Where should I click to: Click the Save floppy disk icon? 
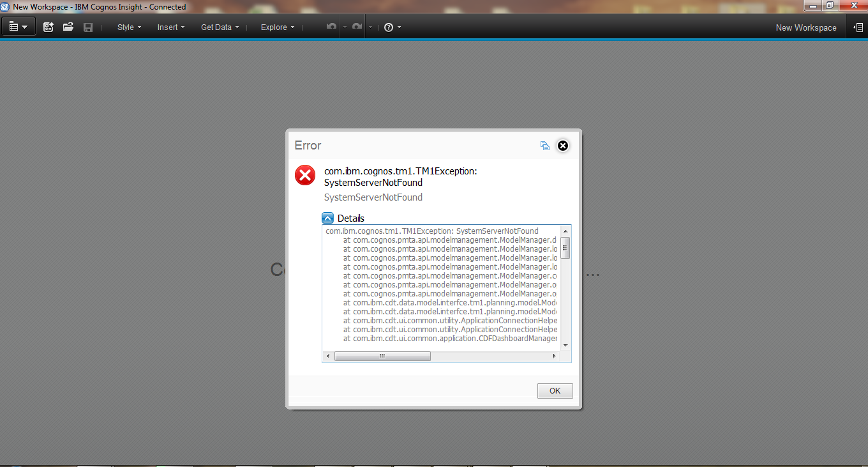[88, 27]
